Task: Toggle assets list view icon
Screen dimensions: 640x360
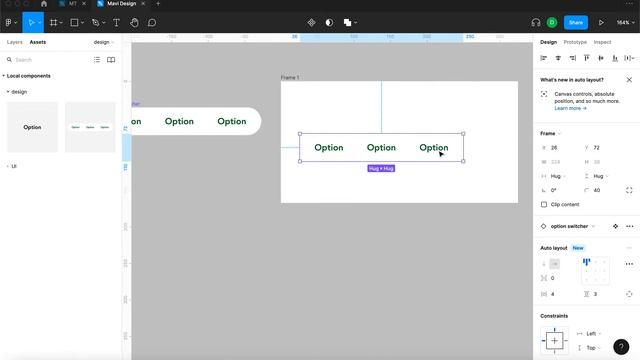Action: 97,60
